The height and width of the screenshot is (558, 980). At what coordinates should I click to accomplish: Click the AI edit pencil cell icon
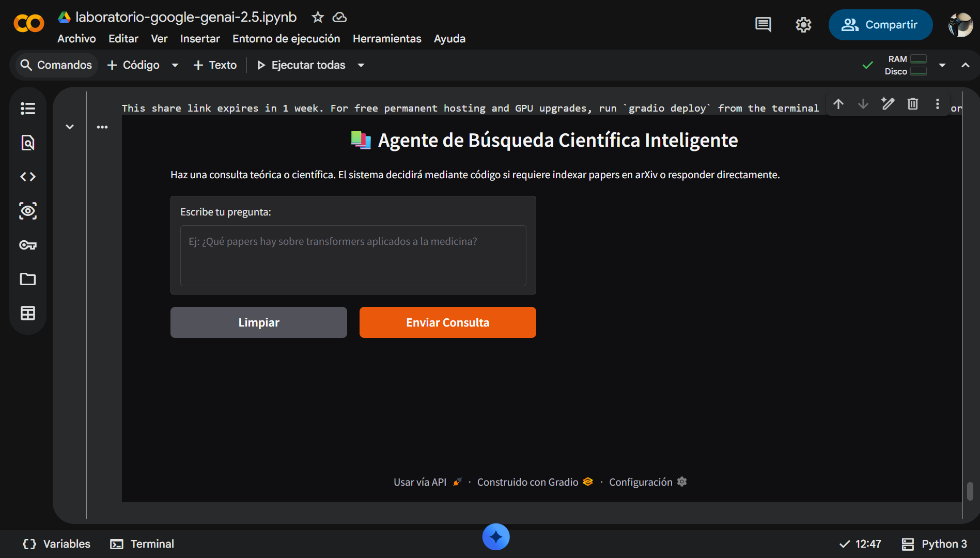tap(888, 104)
